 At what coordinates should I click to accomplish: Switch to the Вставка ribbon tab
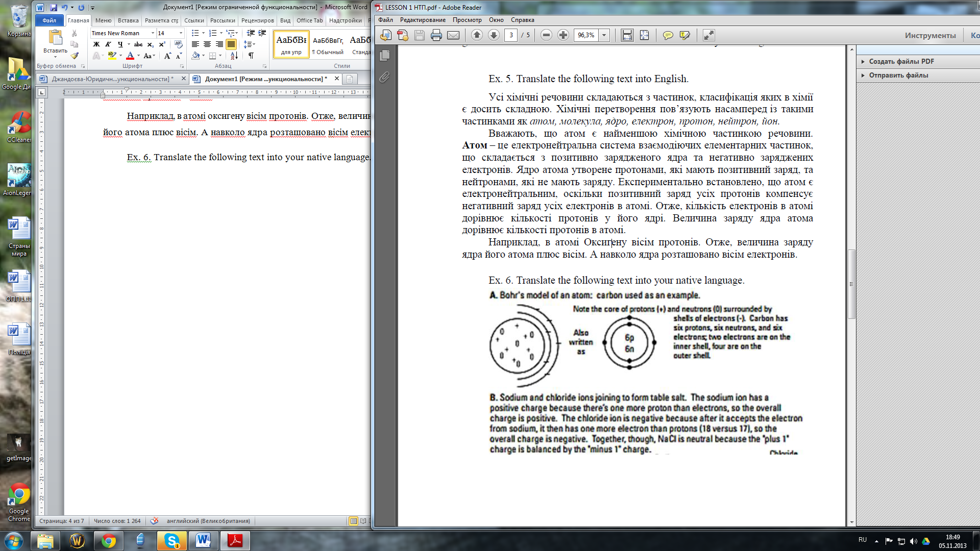(128, 20)
